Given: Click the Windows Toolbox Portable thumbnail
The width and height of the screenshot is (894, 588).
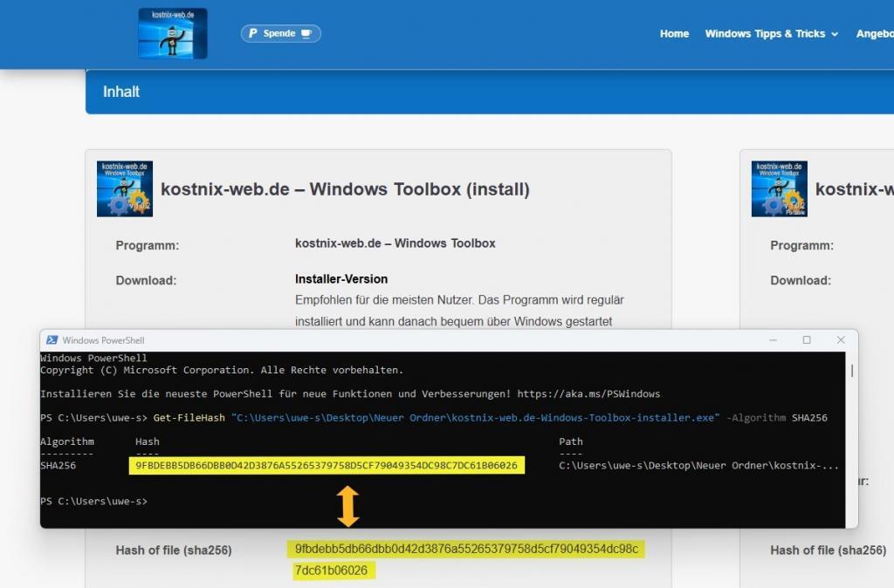Looking at the screenshot, I should pyautogui.click(x=780, y=188).
